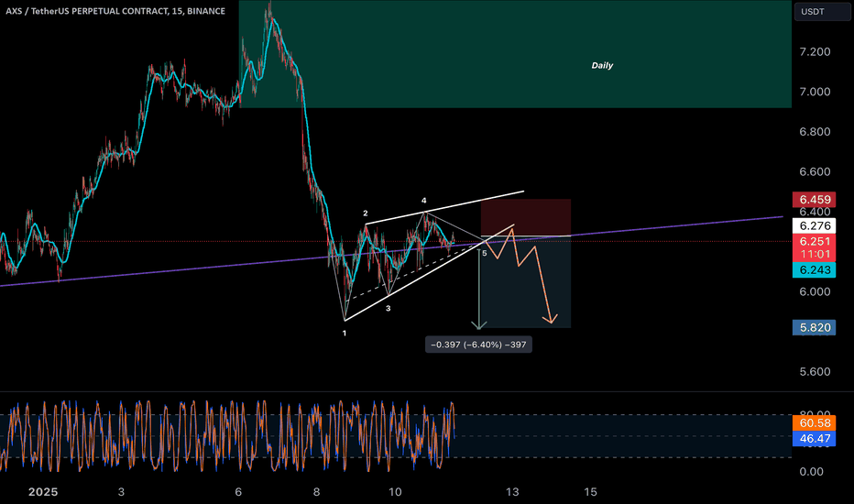Select the 6.459 stop-loss price label
Screen dimensions: 854x504
click(x=815, y=200)
